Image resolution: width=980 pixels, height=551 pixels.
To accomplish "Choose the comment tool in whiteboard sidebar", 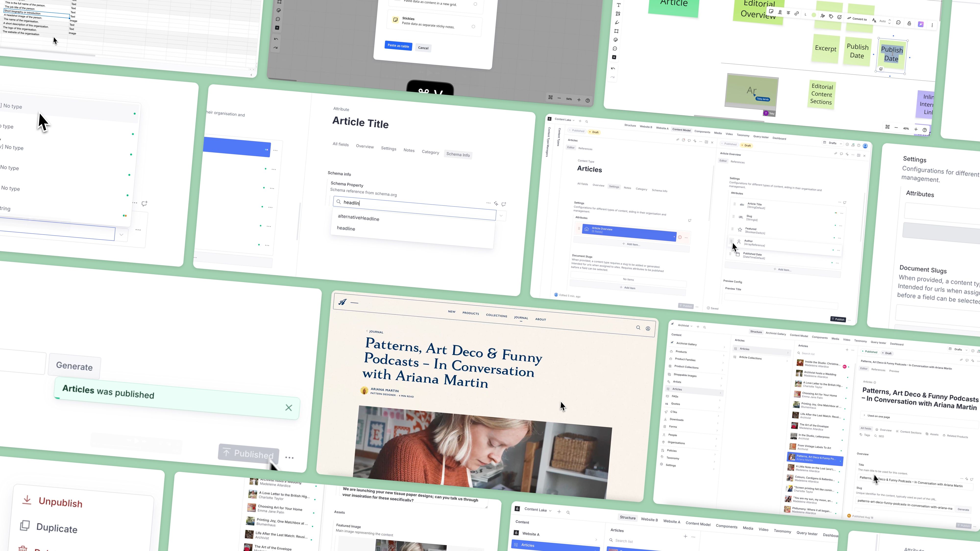I will (x=615, y=49).
